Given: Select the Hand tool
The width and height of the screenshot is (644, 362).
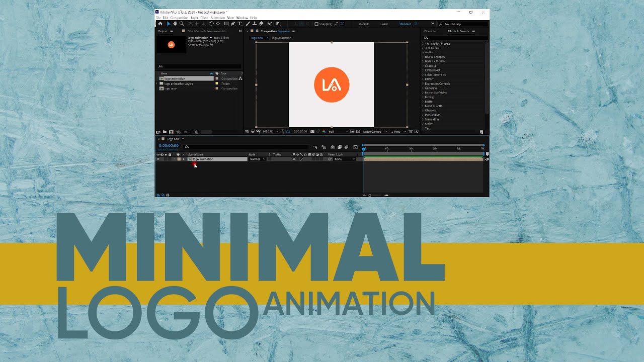Looking at the screenshot, I should click(x=175, y=24).
